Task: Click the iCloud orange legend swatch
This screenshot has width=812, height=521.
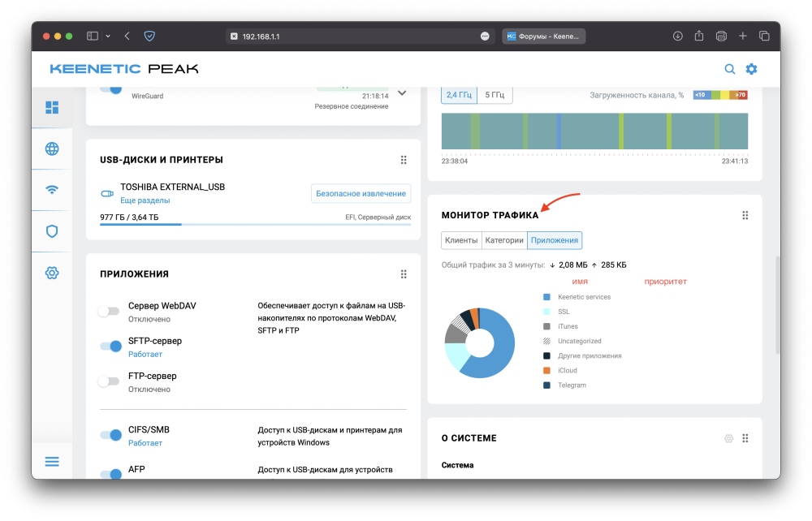Action: (x=546, y=370)
